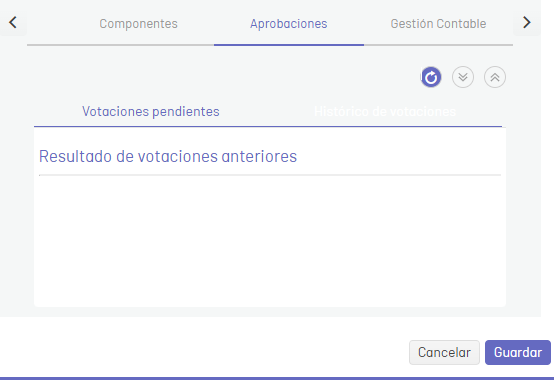554x380 pixels.
Task: Click the Resultado de votaciones anteriores heading
Action: coord(168,156)
